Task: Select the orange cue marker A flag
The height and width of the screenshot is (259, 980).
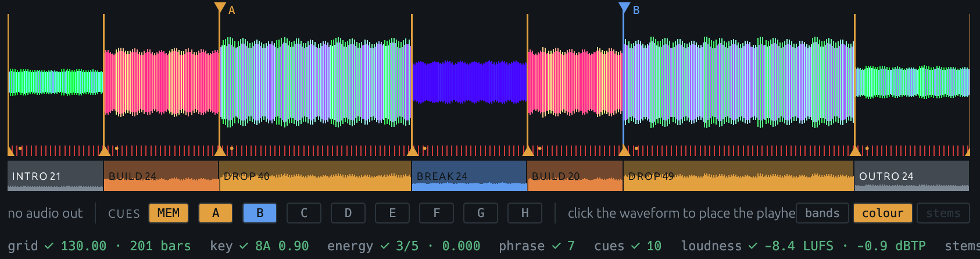Action: coord(220,8)
